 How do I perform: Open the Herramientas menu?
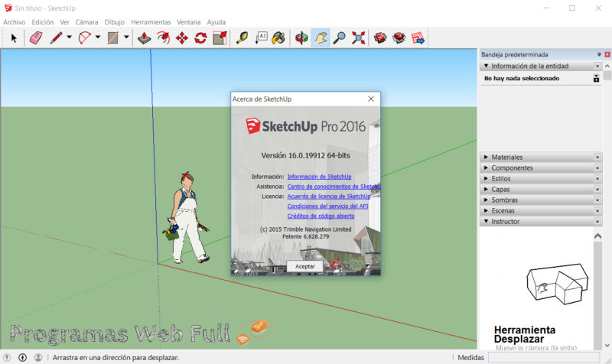(x=151, y=22)
